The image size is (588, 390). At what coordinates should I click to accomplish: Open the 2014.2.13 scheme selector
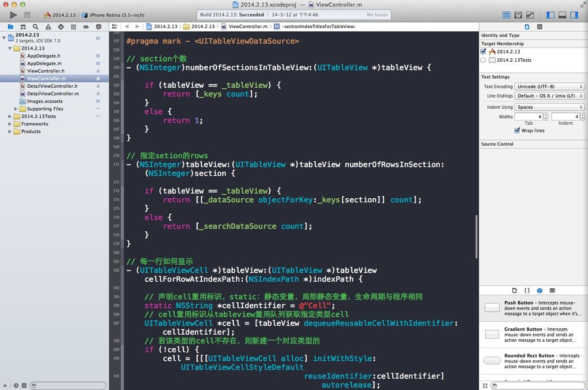[x=60, y=15]
